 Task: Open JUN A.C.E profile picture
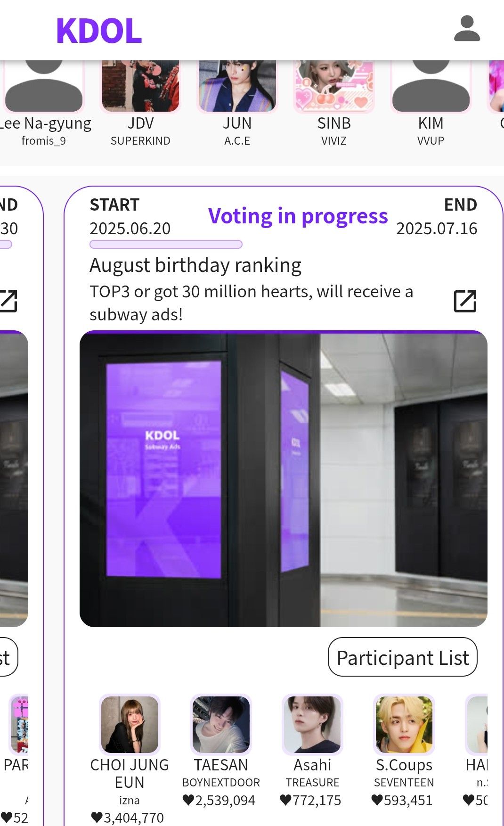[x=237, y=86]
